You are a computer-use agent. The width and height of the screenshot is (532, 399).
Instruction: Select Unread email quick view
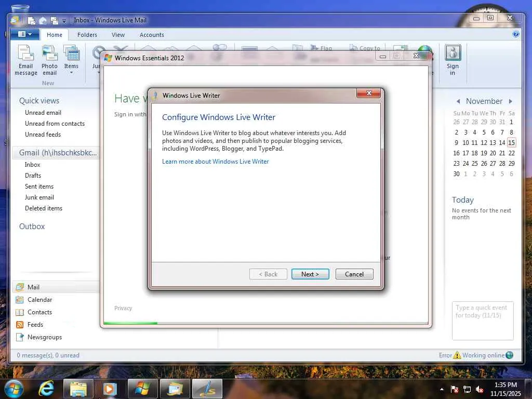(43, 113)
